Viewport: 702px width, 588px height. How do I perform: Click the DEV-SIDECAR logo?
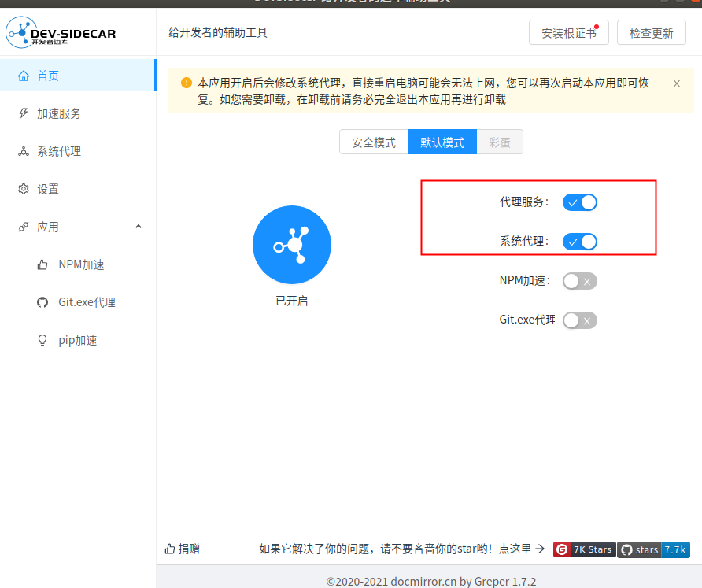[x=61, y=33]
